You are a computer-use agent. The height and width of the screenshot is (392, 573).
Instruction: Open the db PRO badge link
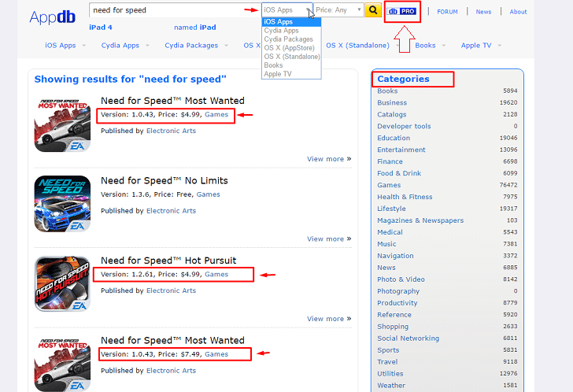[x=401, y=11]
